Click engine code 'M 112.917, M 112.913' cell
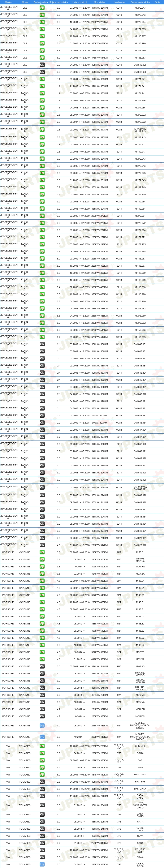 [x=140, y=130]
